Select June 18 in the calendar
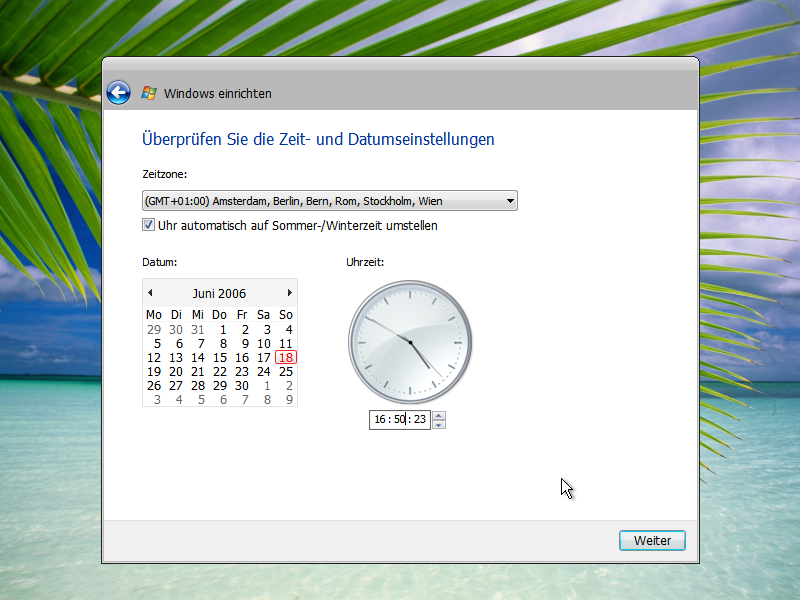This screenshot has height=600, width=800. 286,358
